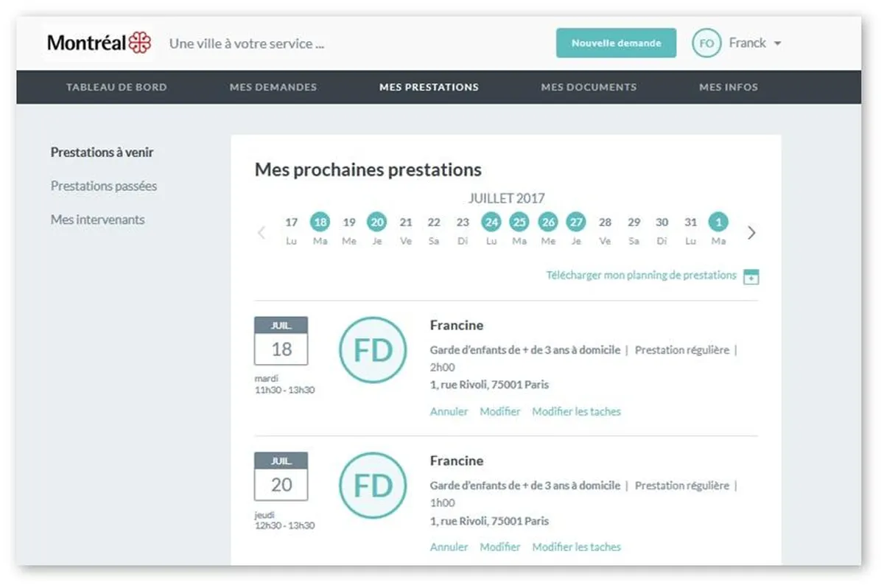Select calendar day 22 Sa
884x588 pixels.
click(434, 230)
